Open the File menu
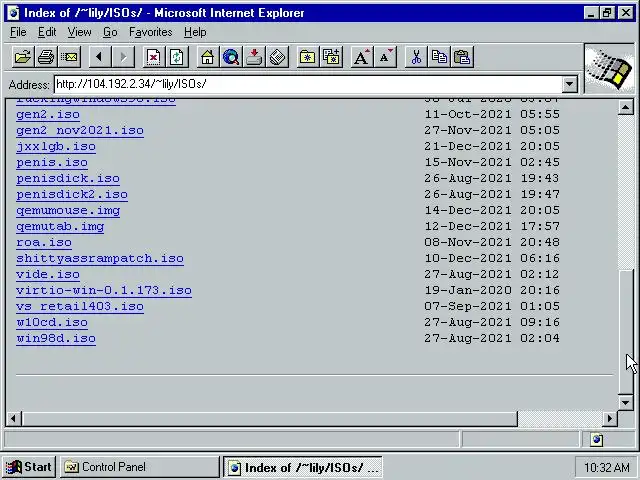640x480 pixels. tap(18, 32)
